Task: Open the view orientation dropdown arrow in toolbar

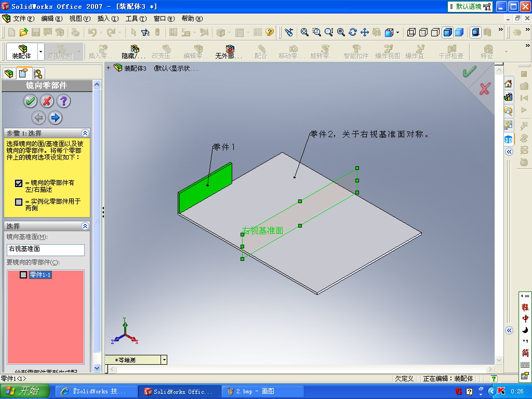Action: click(x=397, y=33)
